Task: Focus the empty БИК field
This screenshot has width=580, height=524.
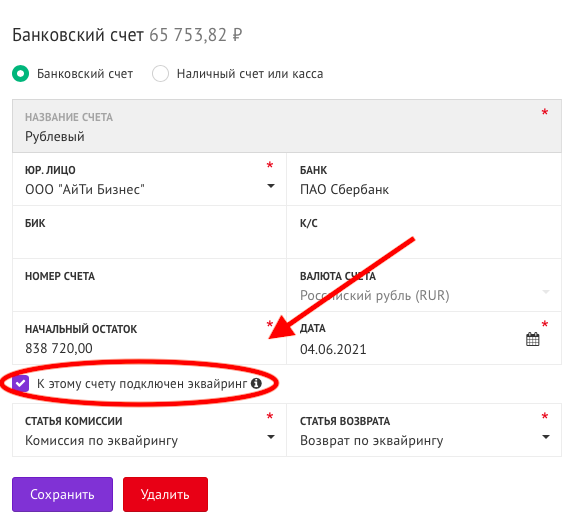Action: click(x=149, y=232)
